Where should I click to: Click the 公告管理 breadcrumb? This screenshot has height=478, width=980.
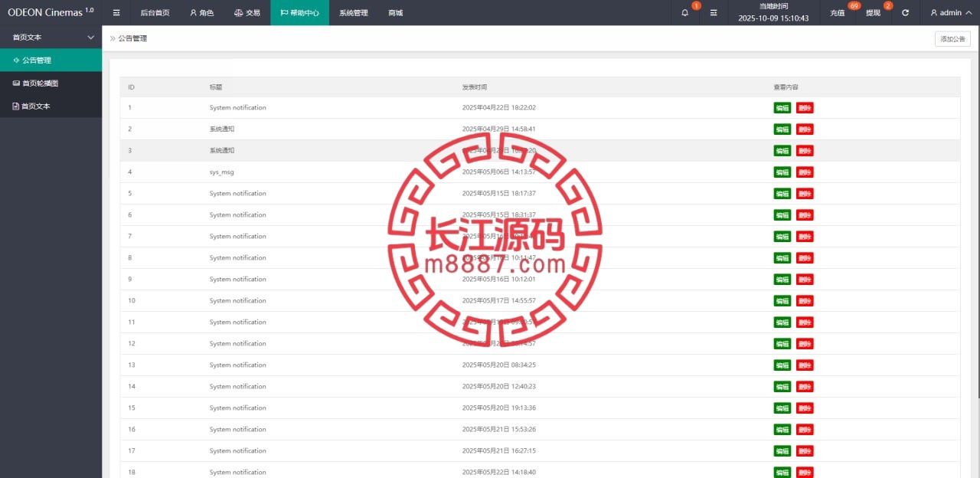(x=132, y=38)
